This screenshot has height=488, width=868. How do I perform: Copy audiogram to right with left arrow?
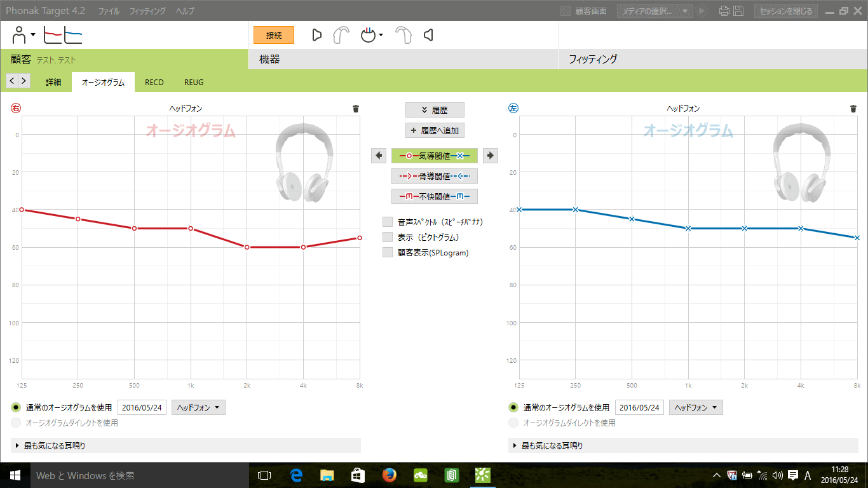click(x=379, y=155)
